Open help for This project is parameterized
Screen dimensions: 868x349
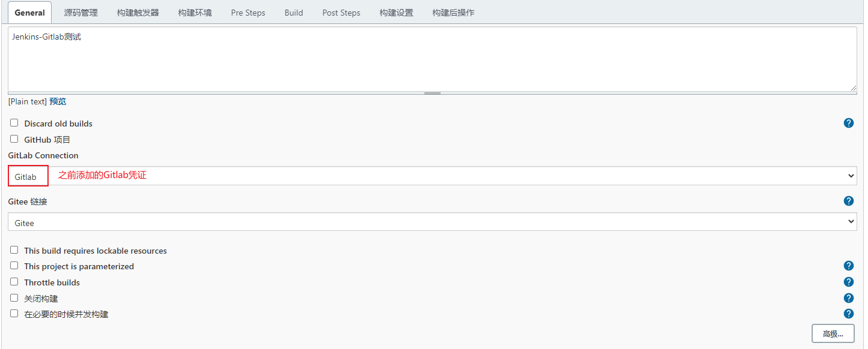click(x=848, y=266)
